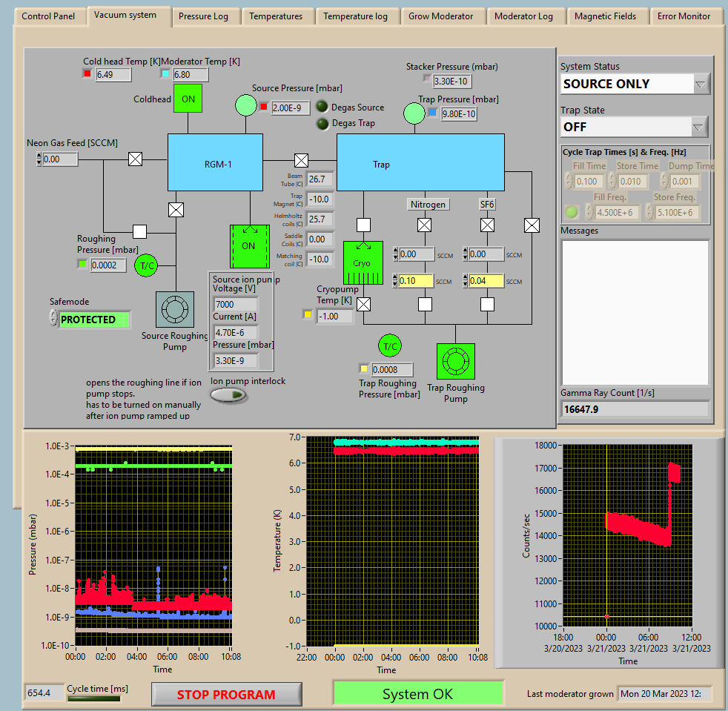Click the red Cold head Temp color swatch
The image size is (728, 711).
click(x=87, y=74)
